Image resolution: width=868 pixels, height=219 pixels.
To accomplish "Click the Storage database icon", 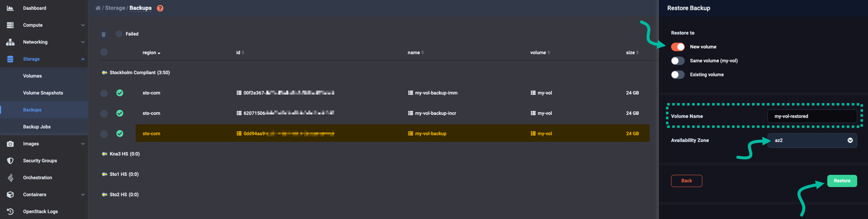I will point(10,59).
